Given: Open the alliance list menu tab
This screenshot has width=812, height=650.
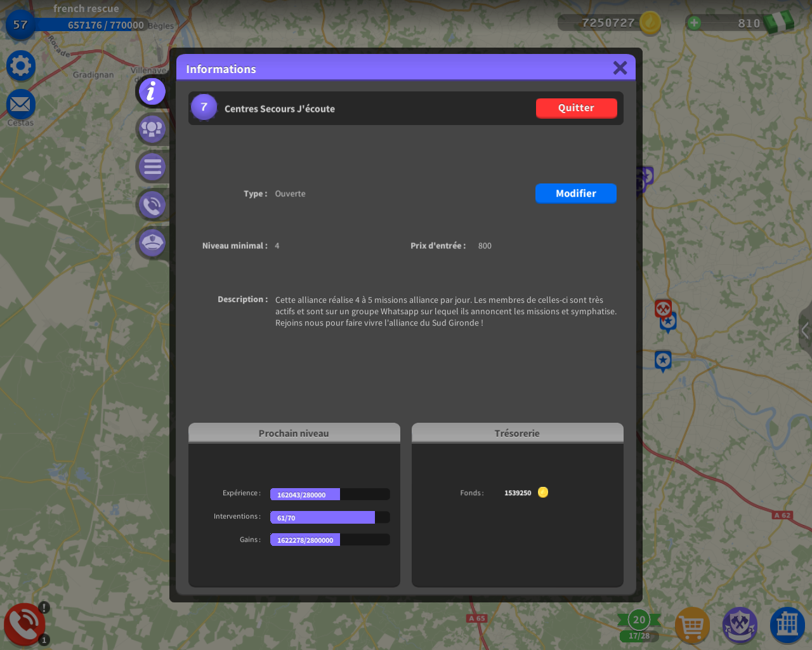Looking at the screenshot, I should point(152,167).
